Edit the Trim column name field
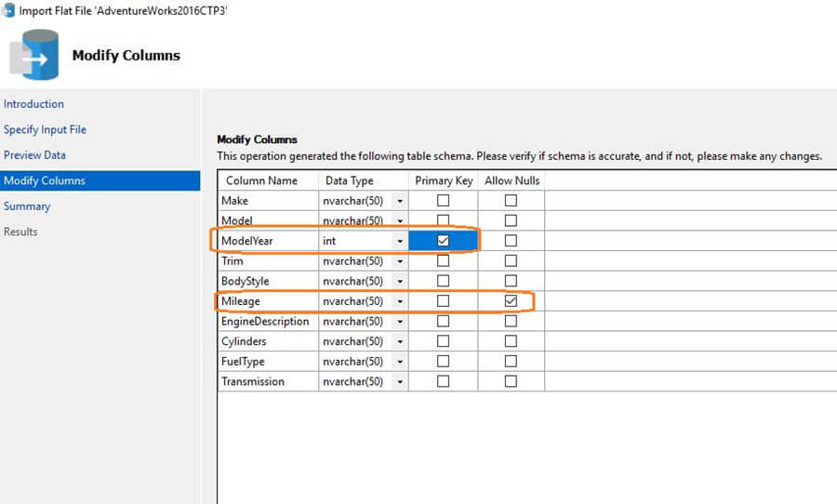 click(x=268, y=261)
